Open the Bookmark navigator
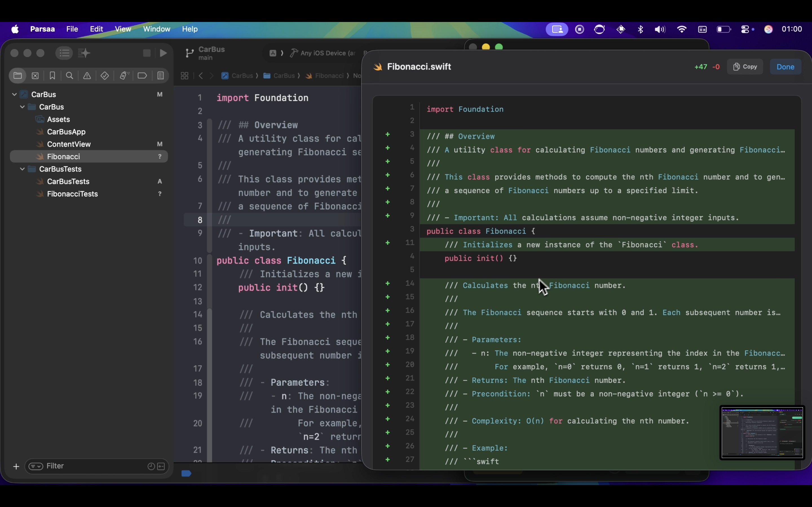The width and height of the screenshot is (812, 507). click(x=52, y=76)
